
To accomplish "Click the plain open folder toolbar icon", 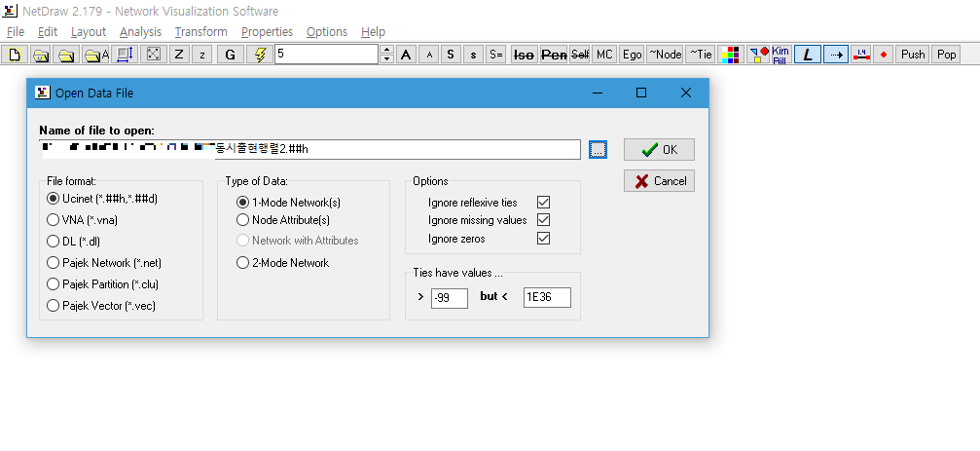I will pyautogui.click(x=65, y=55).
